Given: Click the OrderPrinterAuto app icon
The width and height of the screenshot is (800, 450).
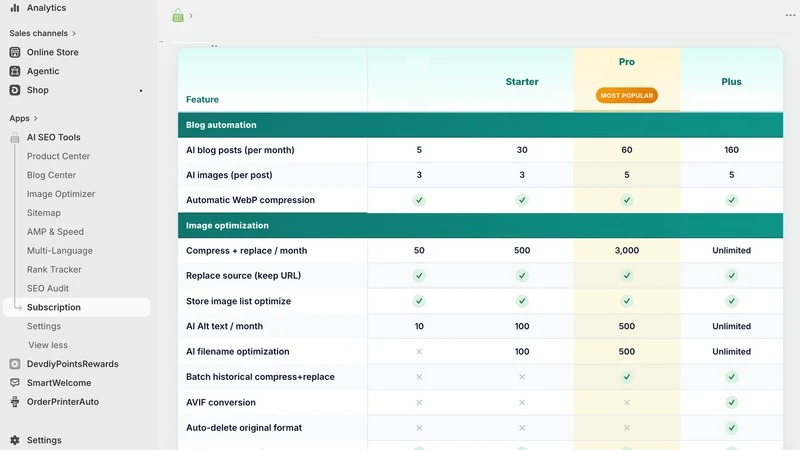Looking at the screenshot, I should 15,402.
